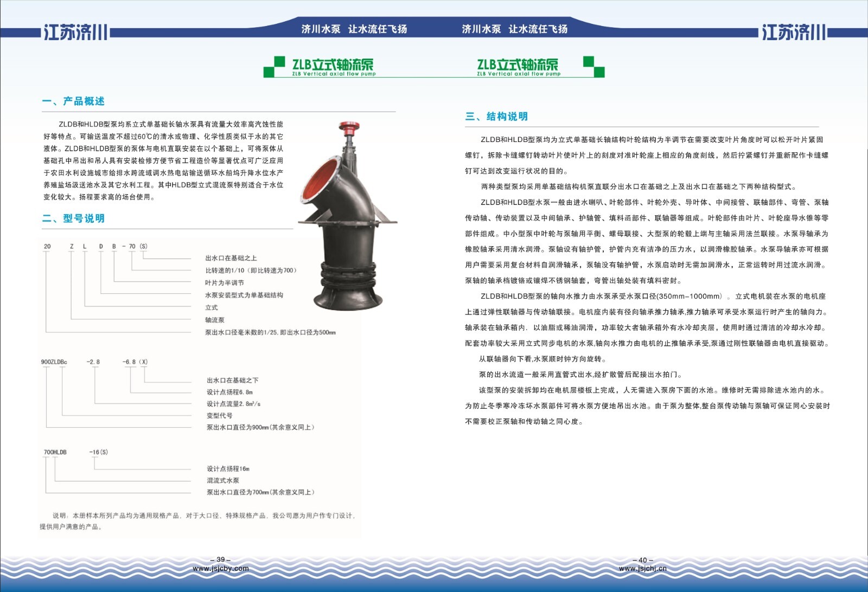Click green squares icon right of ZLB title

click(x=593, y=67)
